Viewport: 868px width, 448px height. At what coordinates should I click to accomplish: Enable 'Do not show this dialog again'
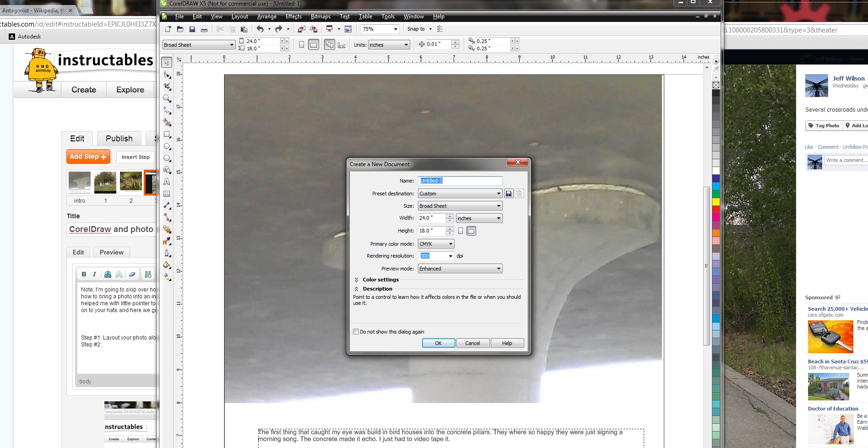coord(356,332)
